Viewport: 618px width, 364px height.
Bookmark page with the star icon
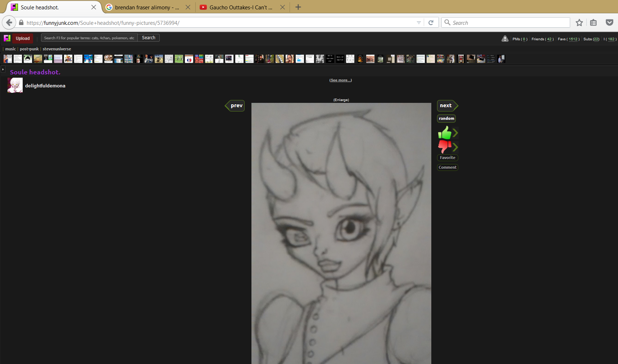579,23
